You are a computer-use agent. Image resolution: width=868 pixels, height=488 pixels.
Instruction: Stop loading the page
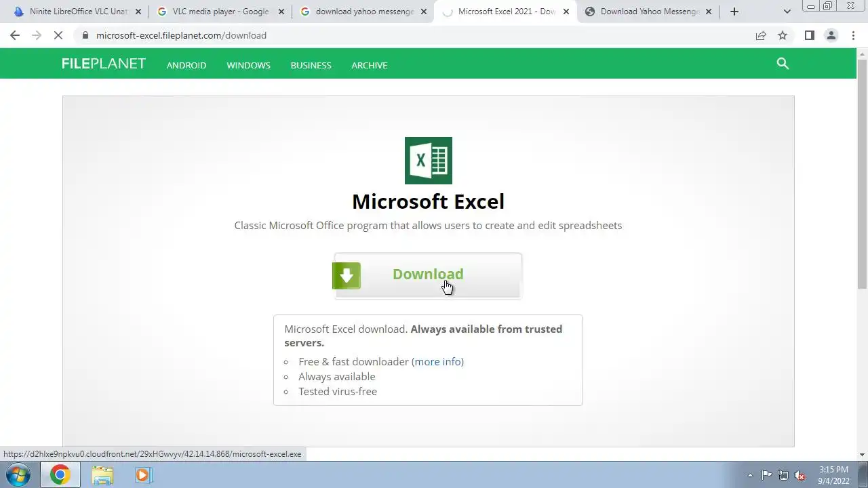(x=58, y=35)
